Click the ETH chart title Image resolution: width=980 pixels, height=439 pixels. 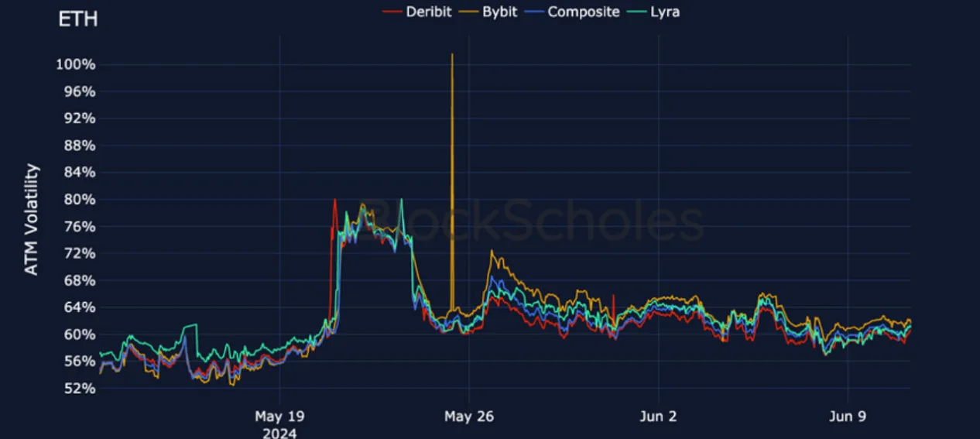tap(78, 19)
